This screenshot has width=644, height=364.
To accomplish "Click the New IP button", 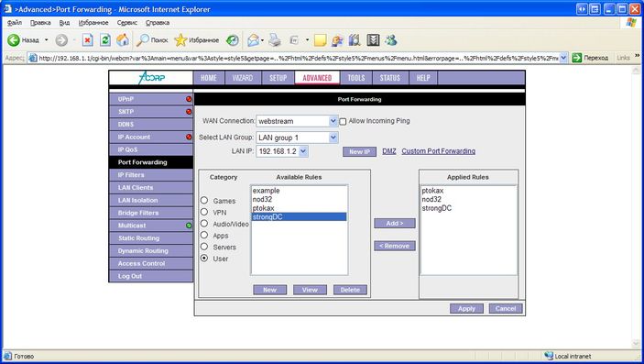I will [359, 152].
